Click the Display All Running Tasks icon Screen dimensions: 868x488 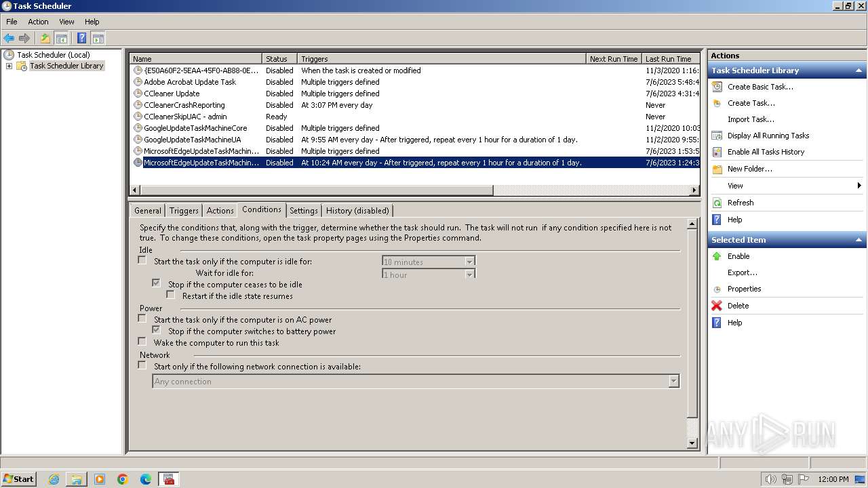[x=717, y=136]
